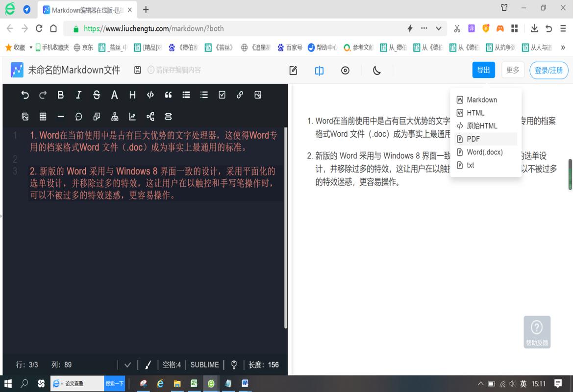This screenshot has width=573, height=392.
Task: Insert an image using the image icon
Action: (257, 95)
